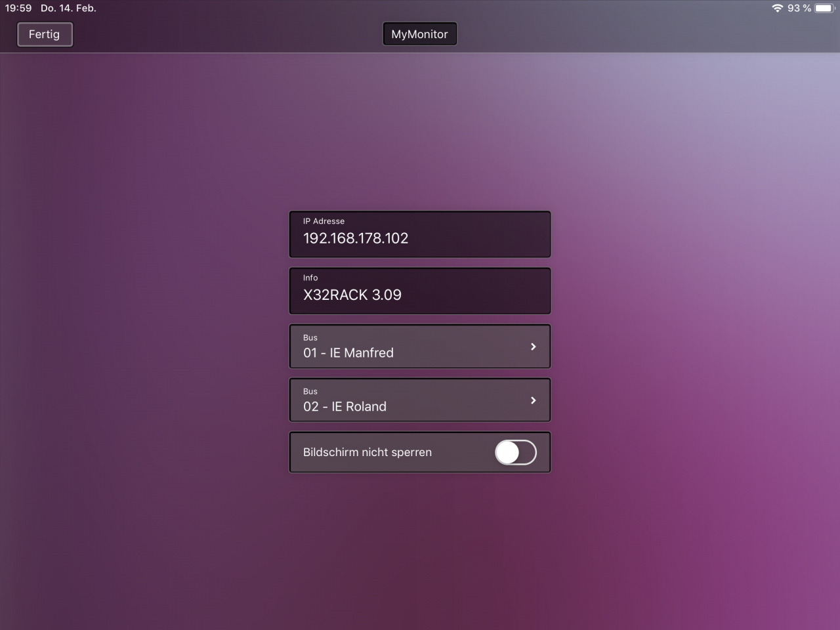Click the Info field X32RACK 3.09
Screen dimensions: 840x630
[420, 291]
